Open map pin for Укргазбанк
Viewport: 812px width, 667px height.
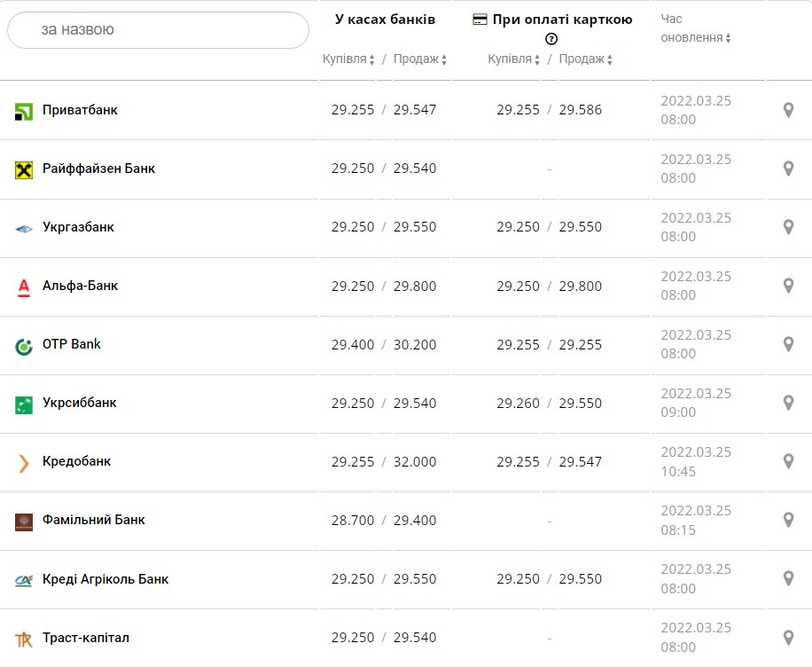click(788, 227)
